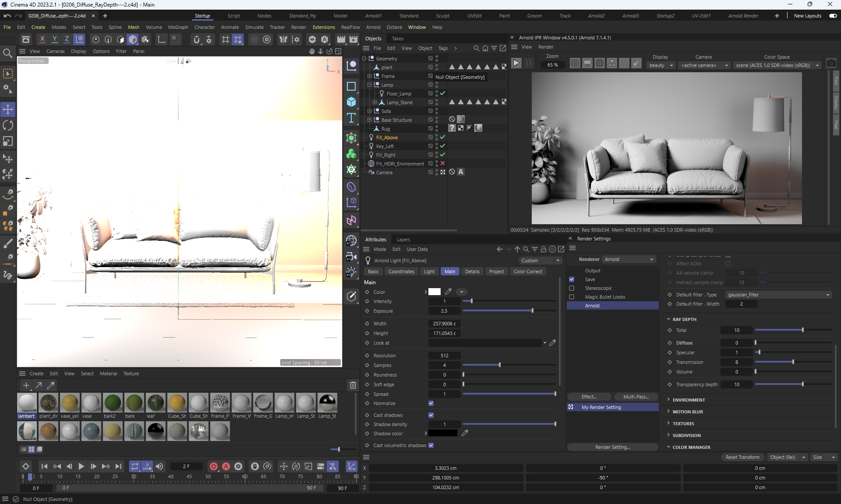The width and height of the screenshot is (841, 504).
Task: Select the Fill_HDRI_Environment object in Objects list
Action: coord(399,164)
